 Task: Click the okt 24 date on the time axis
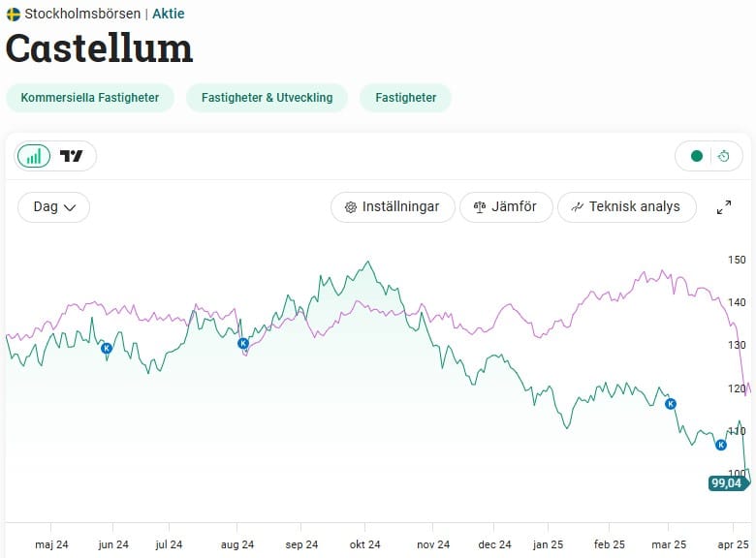pos(365,544)
